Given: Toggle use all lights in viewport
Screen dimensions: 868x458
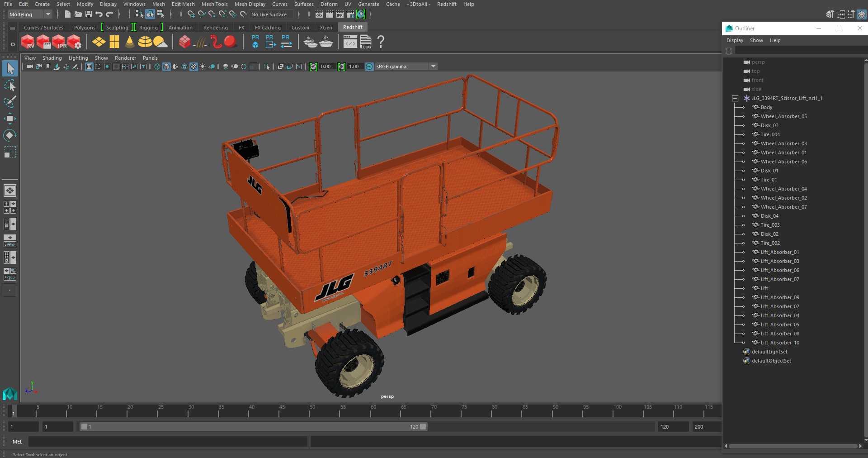Looking at the screenshot, I should point(203,67).
